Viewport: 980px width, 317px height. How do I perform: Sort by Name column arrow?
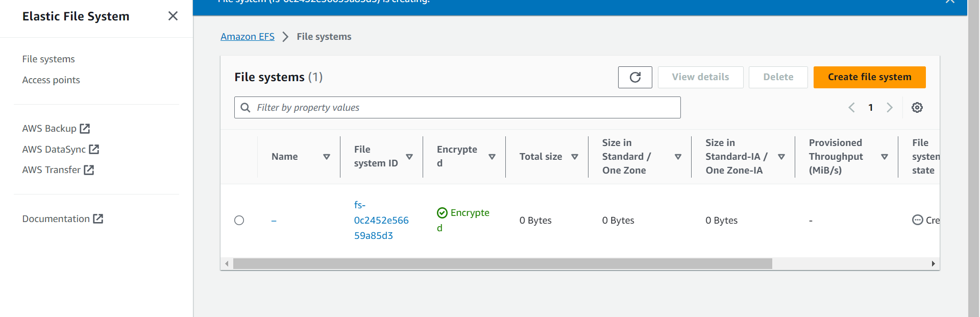pos(327,157)
